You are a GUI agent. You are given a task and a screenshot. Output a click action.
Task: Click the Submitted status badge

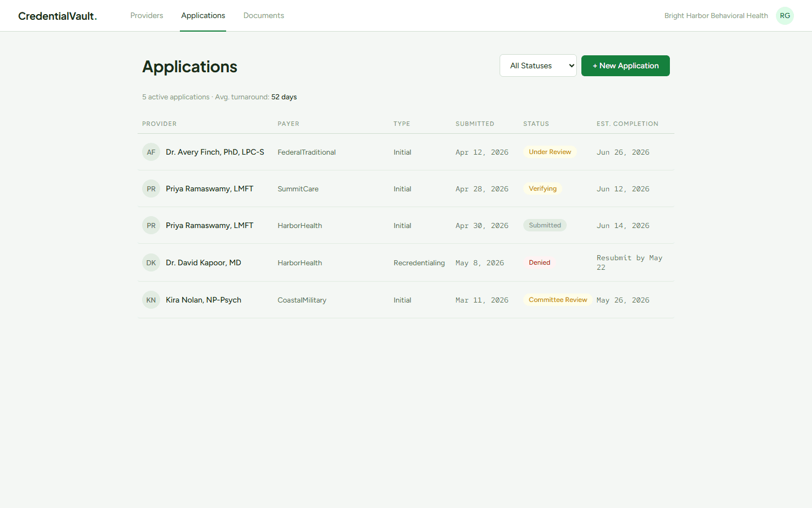coord(545,225)
